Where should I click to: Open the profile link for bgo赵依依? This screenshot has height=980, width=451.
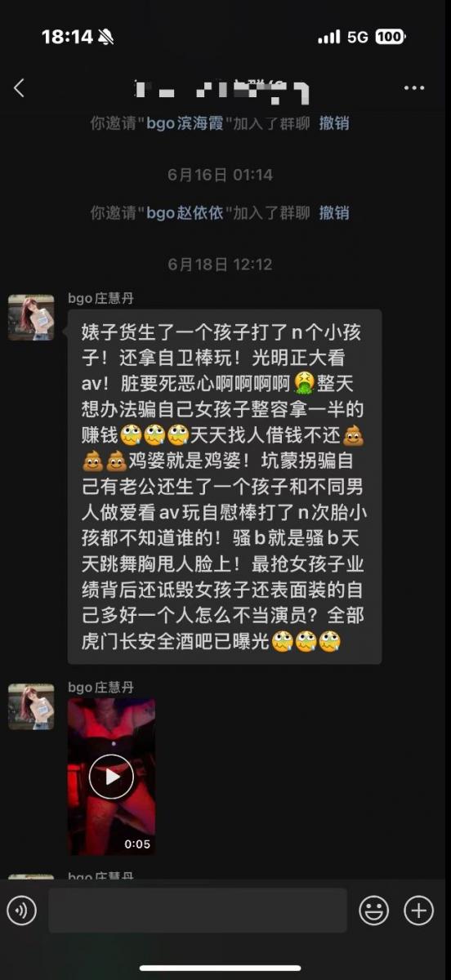click(185, 213)
